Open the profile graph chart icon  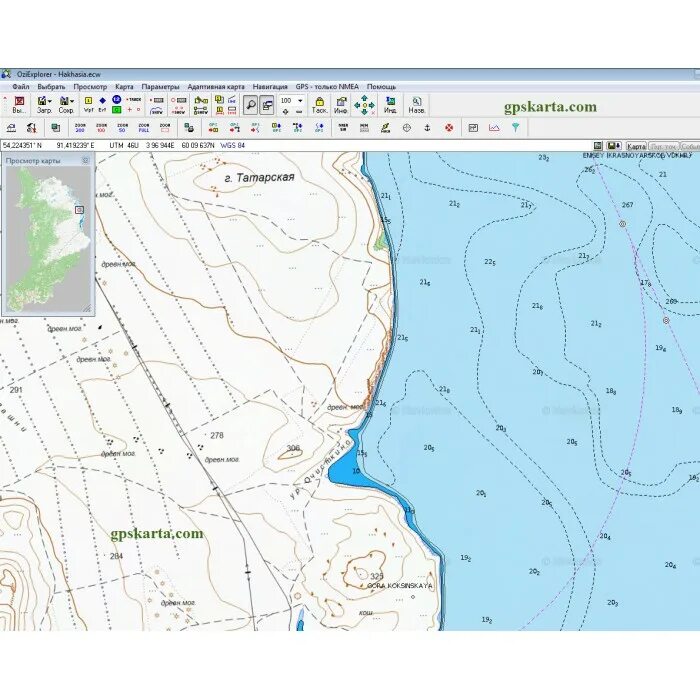(x=494, y=128)
